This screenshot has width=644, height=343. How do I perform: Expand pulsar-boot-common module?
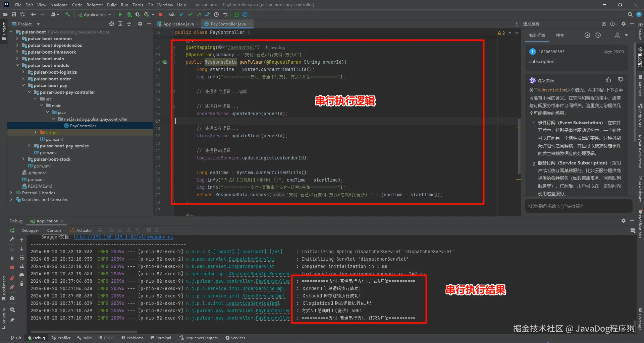point(17,39)
